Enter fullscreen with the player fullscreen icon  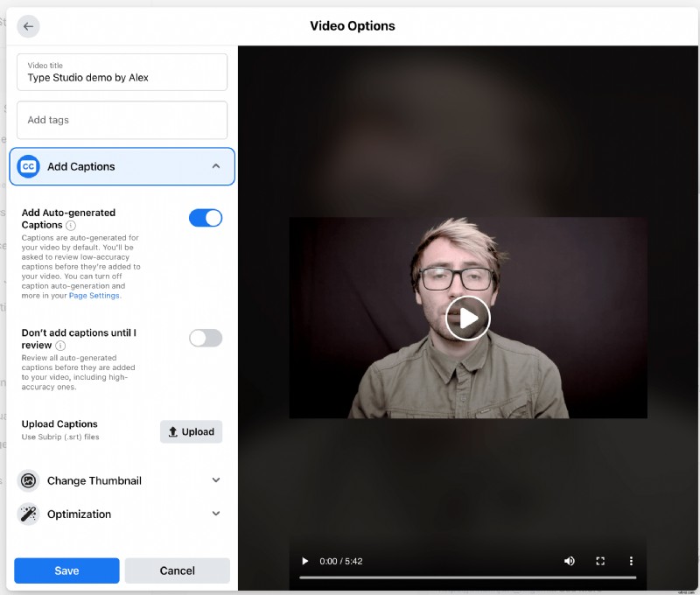tap(600, 561)
